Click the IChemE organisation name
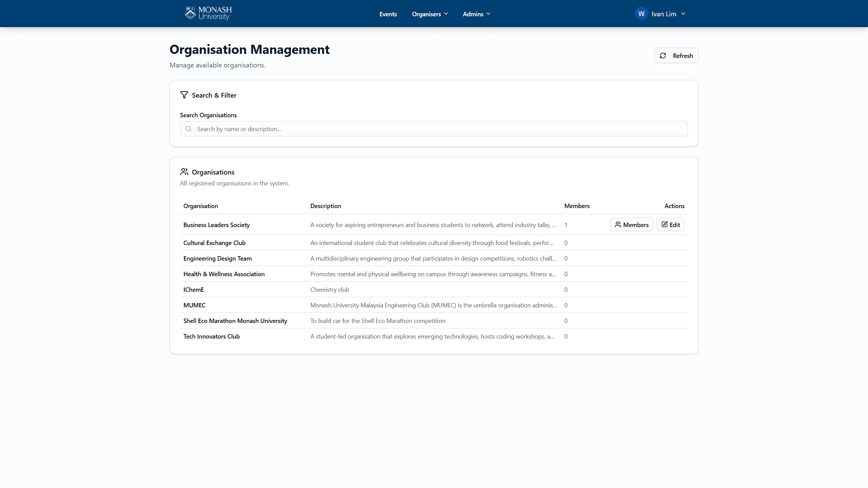Screen dimensions: 868x488 click(193, 289)
